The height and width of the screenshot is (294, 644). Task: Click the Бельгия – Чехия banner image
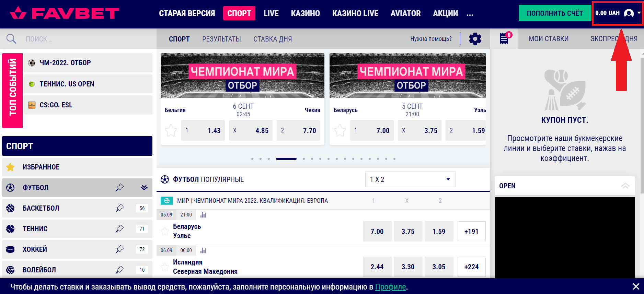tap(242, 75)
